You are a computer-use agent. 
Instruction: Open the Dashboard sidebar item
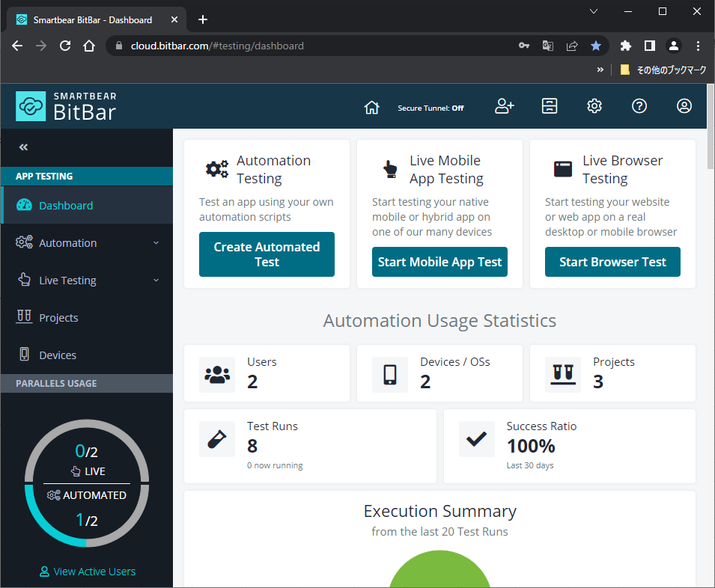[x=87, y=205]
